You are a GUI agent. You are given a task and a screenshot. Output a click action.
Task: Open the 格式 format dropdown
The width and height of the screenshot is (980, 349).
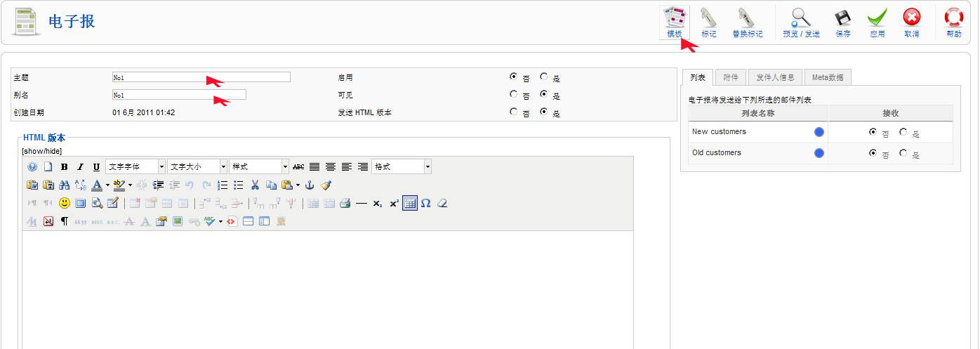point(402,167)
